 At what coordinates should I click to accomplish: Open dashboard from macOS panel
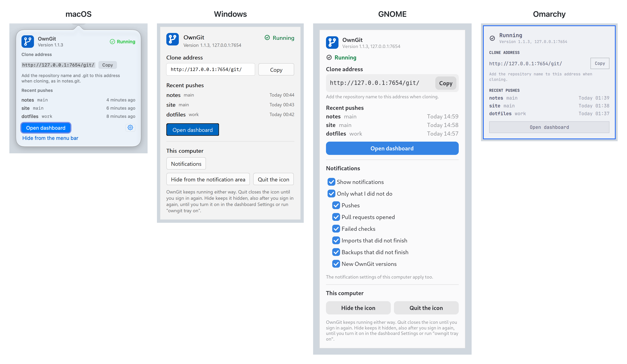[x=46, y=128]
